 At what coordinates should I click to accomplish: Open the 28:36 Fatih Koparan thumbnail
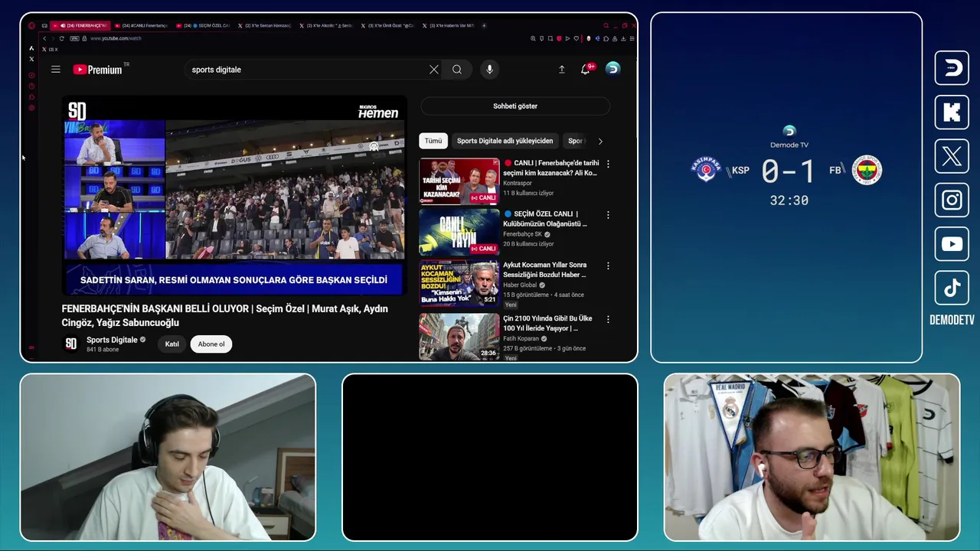(x=459, y=336)
